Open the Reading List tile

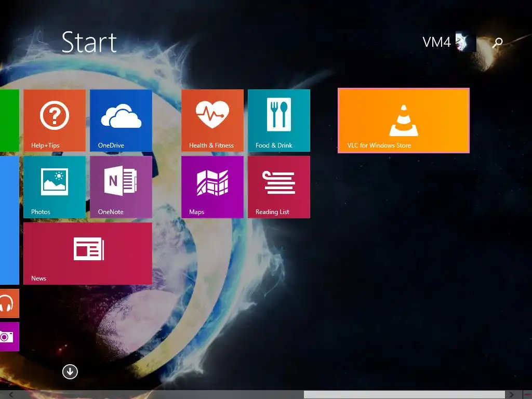click(279, 187)
